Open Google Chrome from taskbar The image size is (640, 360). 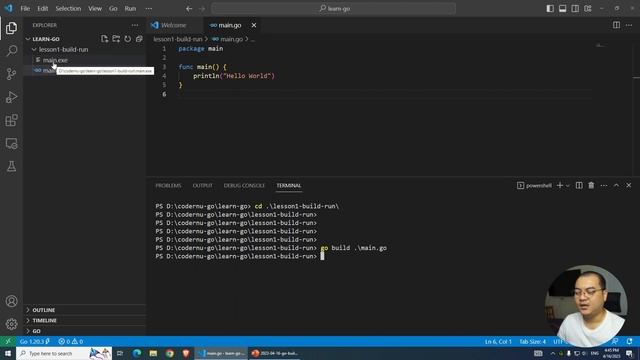169,353
